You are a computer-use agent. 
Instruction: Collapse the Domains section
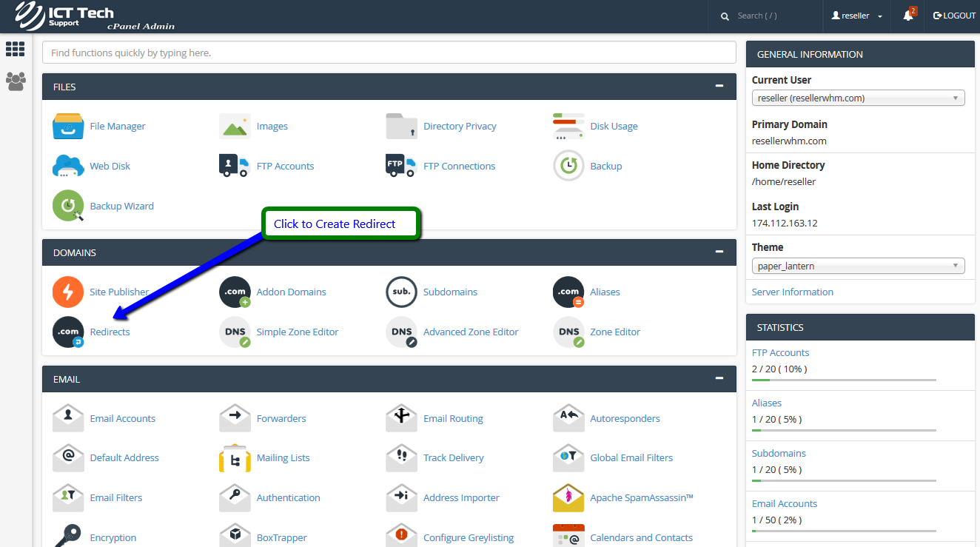click(x=719, y=252)
